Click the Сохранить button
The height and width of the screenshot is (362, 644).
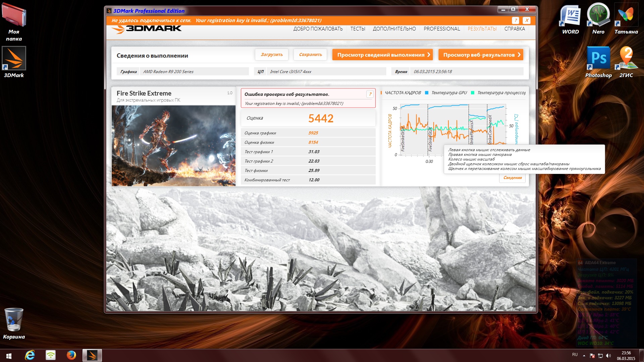pos(310,55)
